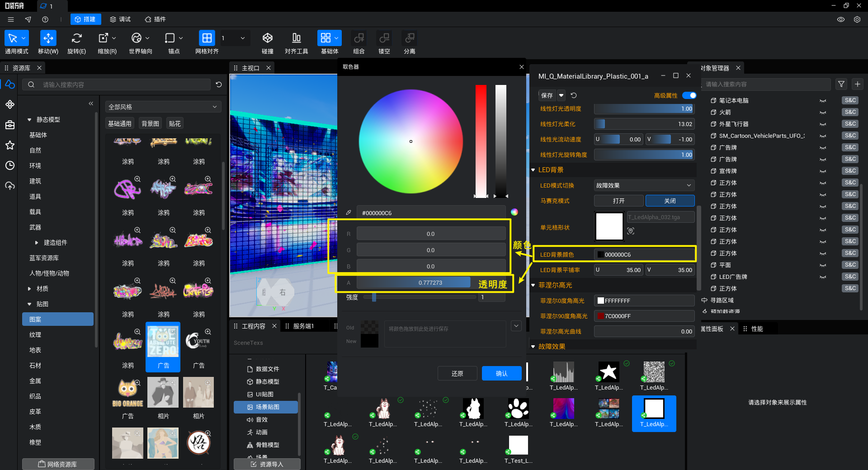Select the 通用模式 cursor tool
The image size is (868, 470).
pos(13,38)
